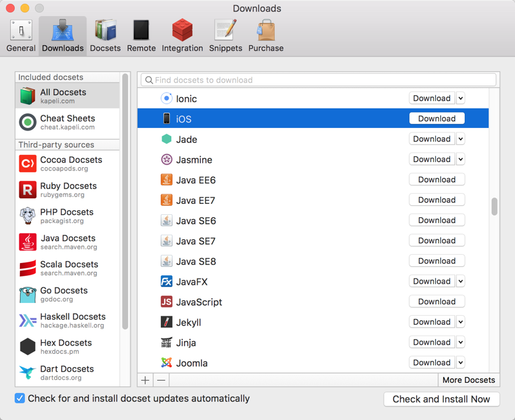
Task: Switch to the Snippets tab
Action: pyautogui.click(x=226, y=36)
